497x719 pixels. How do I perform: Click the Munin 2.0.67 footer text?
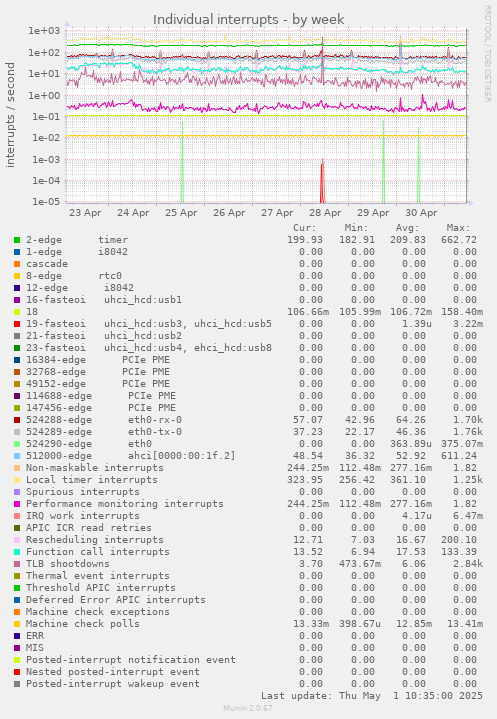(248, 708)
